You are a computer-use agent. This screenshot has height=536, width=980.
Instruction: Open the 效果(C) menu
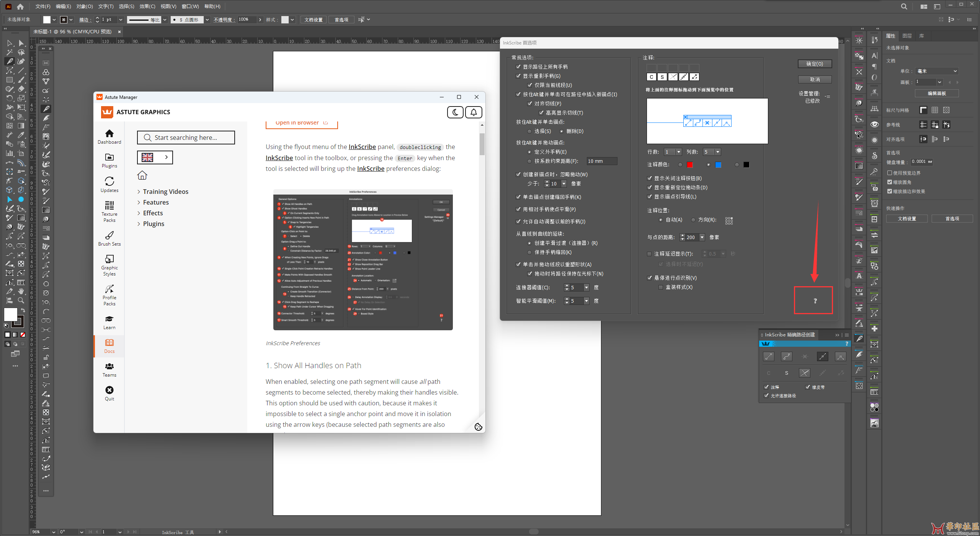147,7
